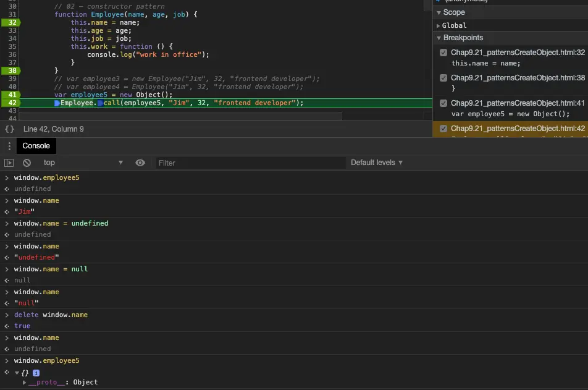Collapse the Scope section
The height and width of the screenshot is (390, 588).
click(439, 13)
